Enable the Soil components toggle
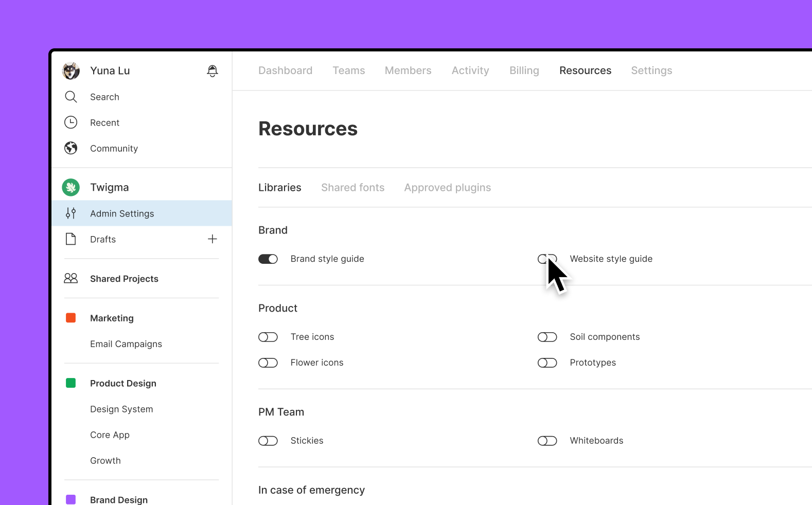The height and width of the screenshot is (505, 812). pos(547,337)
